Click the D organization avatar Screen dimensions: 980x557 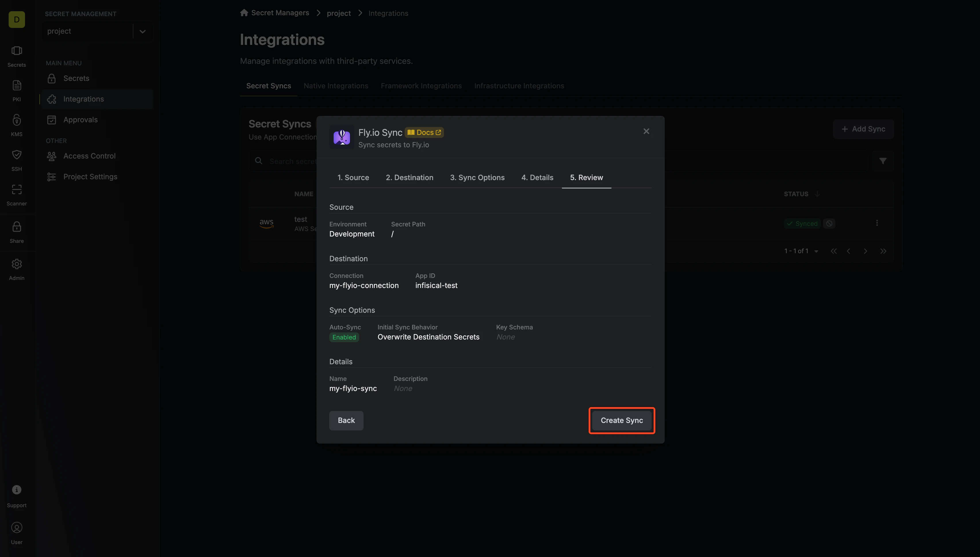[17, 20]
